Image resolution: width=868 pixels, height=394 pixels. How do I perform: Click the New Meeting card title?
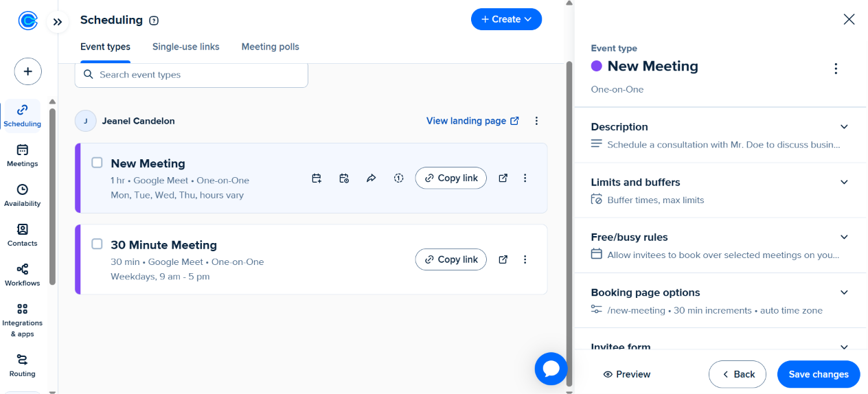[148, 163]
